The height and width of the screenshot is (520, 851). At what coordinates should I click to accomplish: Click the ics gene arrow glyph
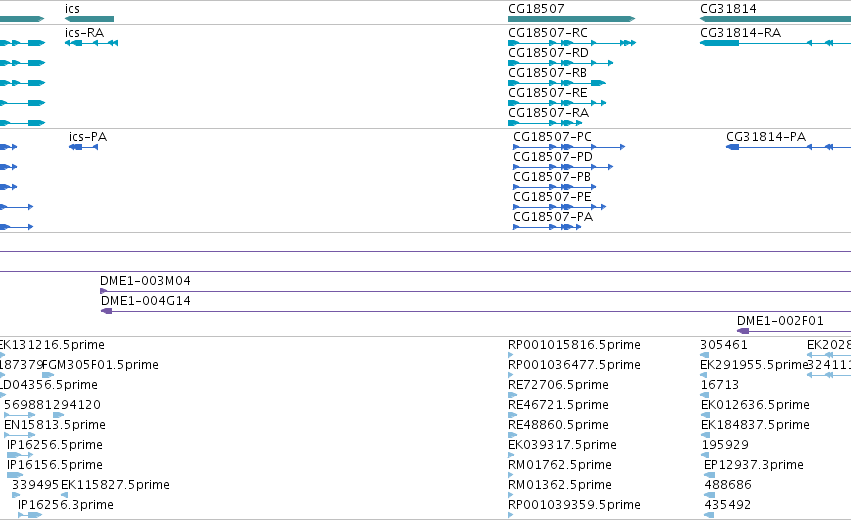click(90, 19)
